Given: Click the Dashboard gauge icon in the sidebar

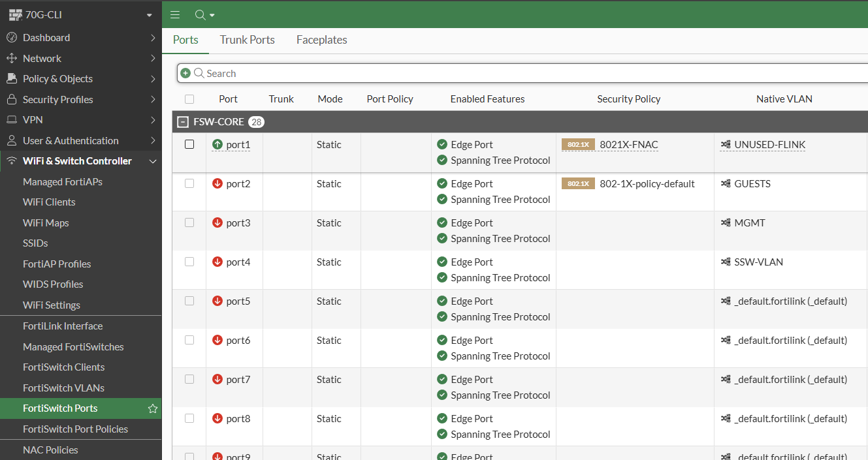Looking at the screenshot, I should pyautogui.click(x=11, y=38).
